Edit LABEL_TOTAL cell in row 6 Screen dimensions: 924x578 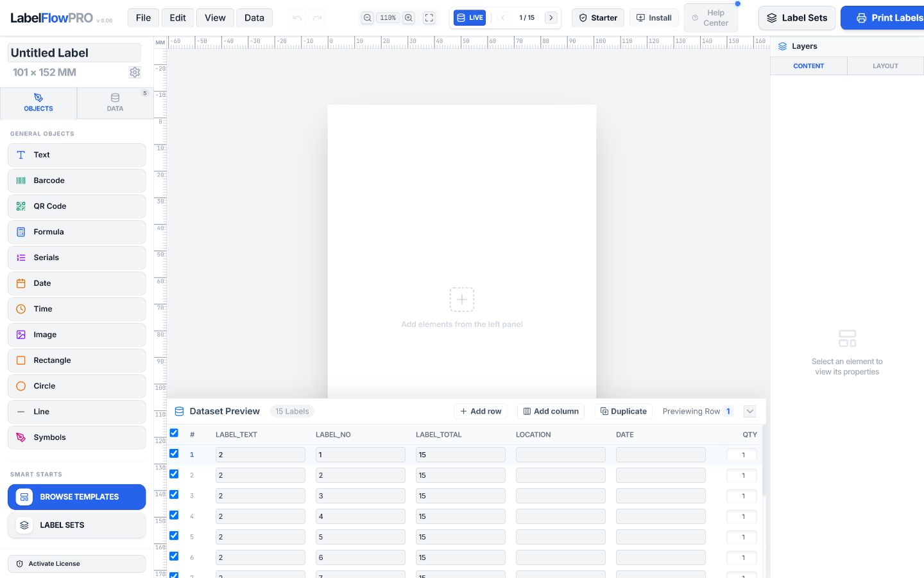461,557
